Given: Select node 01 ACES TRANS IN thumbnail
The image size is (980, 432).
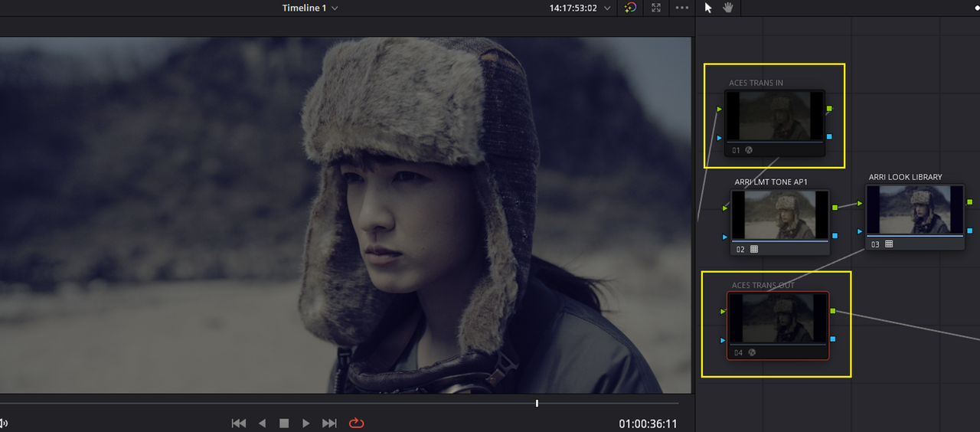Looking at the screenshot, I should pyautogui.click(x=775, y=116).
